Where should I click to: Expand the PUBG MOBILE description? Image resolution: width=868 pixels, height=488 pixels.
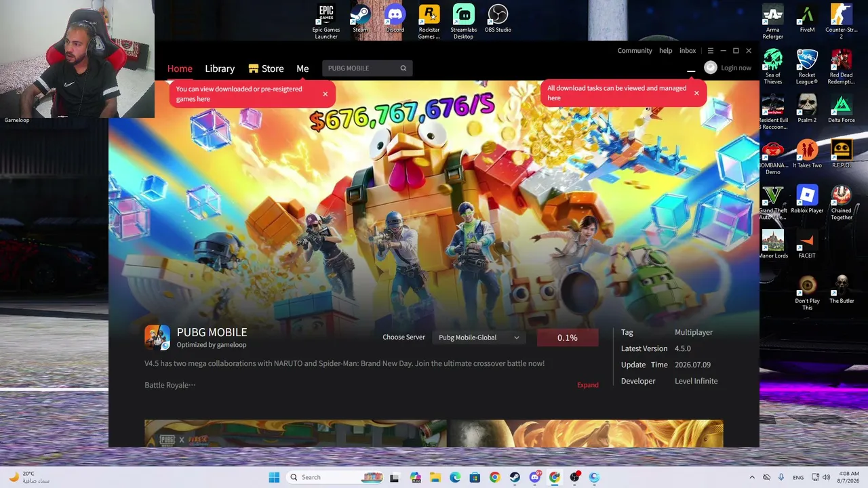point(588,385)
